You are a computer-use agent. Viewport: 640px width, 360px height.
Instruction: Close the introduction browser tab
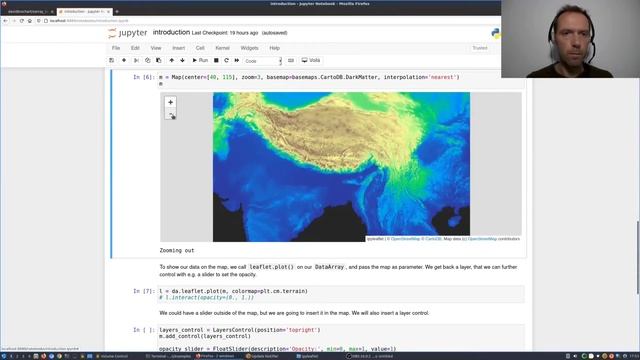tap(109, 11)
